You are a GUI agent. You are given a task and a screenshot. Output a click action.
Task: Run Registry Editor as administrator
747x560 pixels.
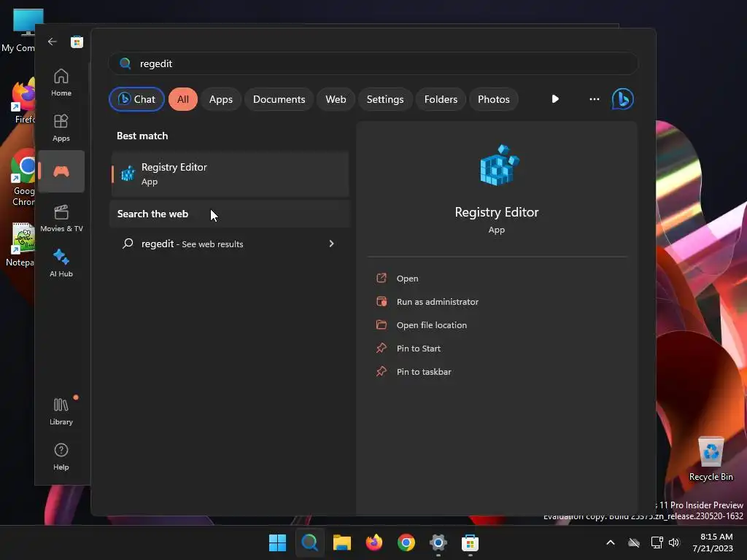click(438, 302)
